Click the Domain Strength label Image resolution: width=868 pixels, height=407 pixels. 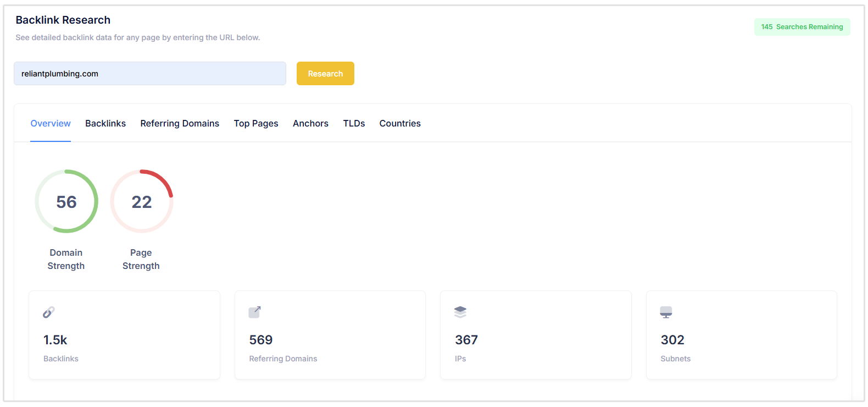click(66, 259)
